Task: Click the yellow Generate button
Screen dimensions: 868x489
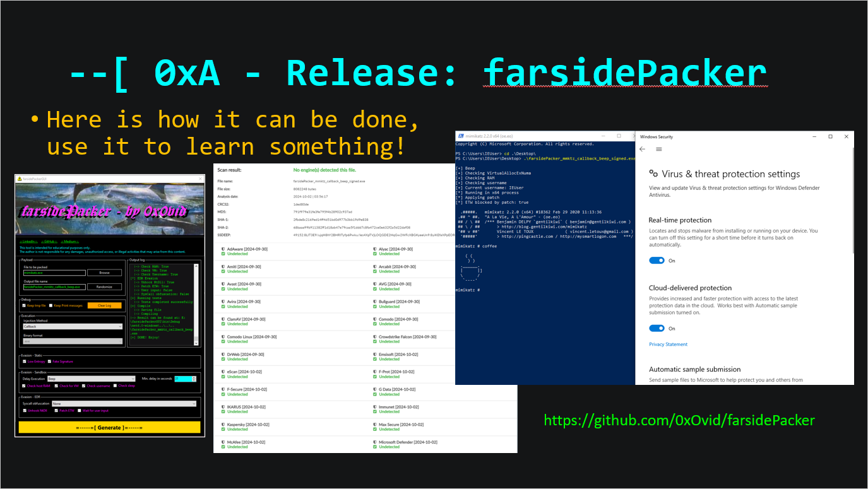Action: (x=109, y=428)
